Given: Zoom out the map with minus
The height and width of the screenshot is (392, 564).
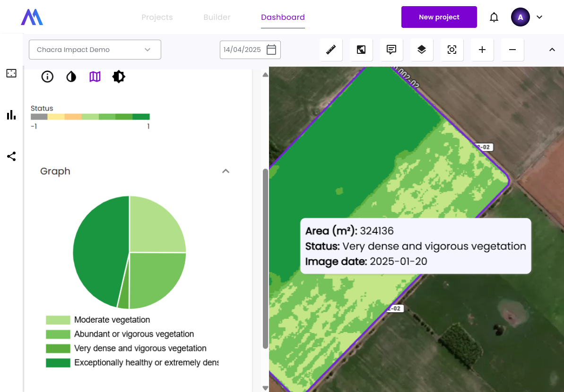Looking at the screenshot, I should (x=512, y=50).
